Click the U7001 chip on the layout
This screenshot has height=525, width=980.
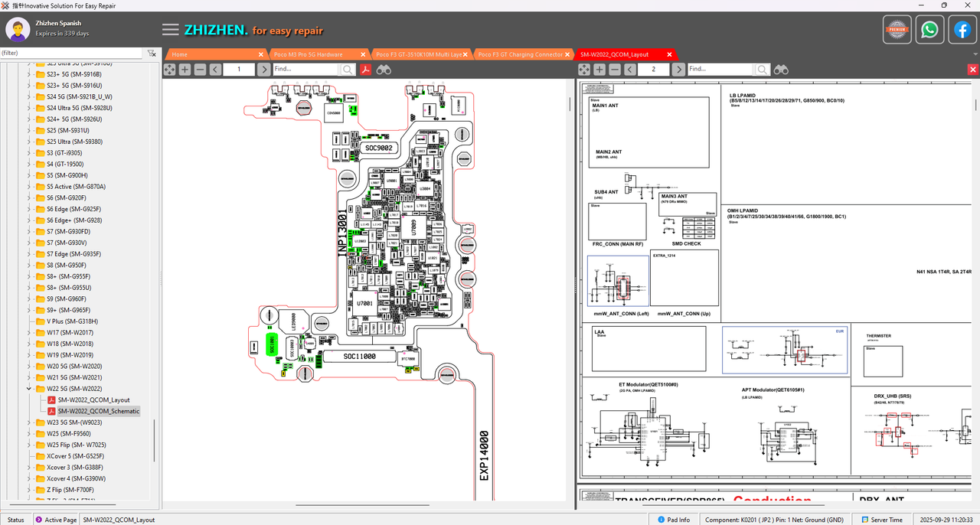pos(365,305)
